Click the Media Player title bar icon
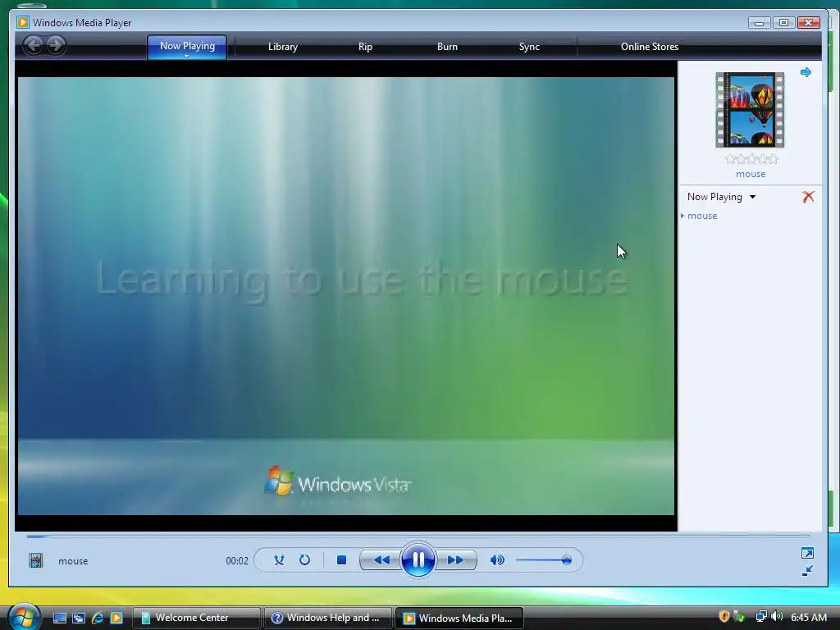 tap(22, 22)
